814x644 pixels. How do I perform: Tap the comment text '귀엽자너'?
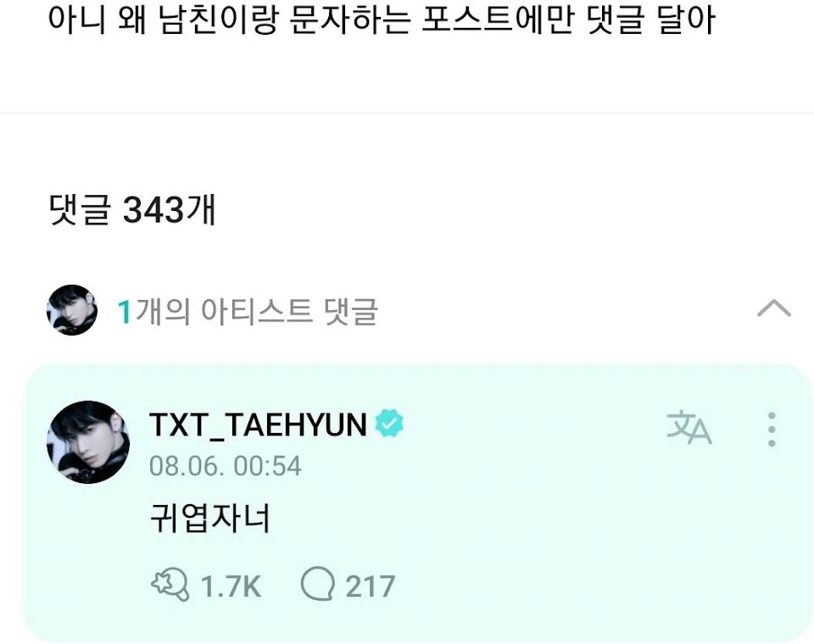point(209,518)
